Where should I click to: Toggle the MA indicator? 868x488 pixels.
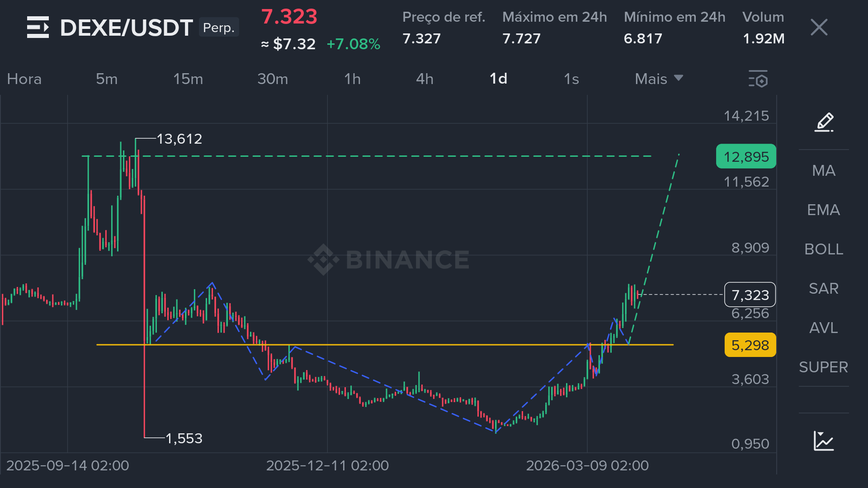[x=823, y=171]
